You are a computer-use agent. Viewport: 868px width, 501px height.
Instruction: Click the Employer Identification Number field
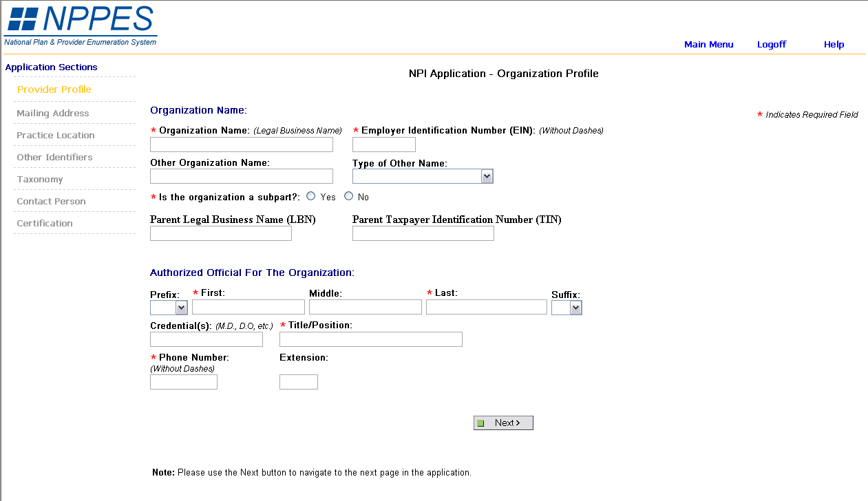pyautogui.click(x=383, y=145)
